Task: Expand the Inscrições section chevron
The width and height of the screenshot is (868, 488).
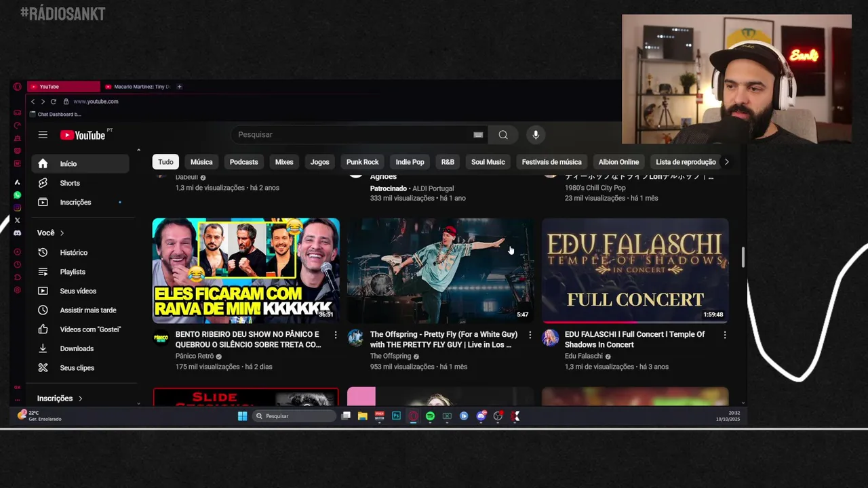Action: (x=80, y=399)
